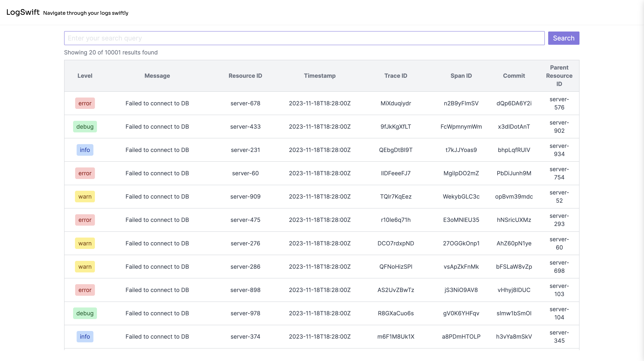Image resolution: width=644 pixels, height=361 pixels.
Task: Click the LogSwift logo title
Action: [23, 12]
